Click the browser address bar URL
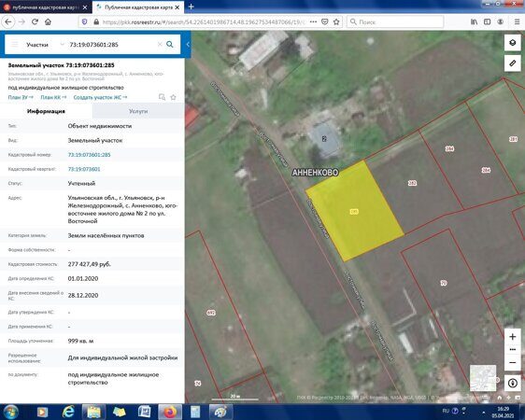The width and height of the screenshot is (525, 420). pos(204,21)
